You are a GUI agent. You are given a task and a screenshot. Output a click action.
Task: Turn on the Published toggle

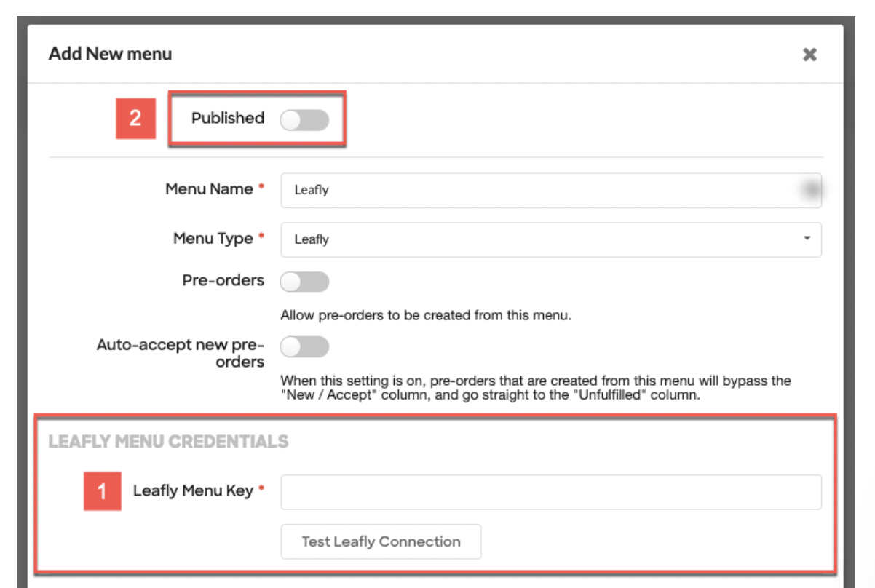pyautogui.click(x=304, y=120)
